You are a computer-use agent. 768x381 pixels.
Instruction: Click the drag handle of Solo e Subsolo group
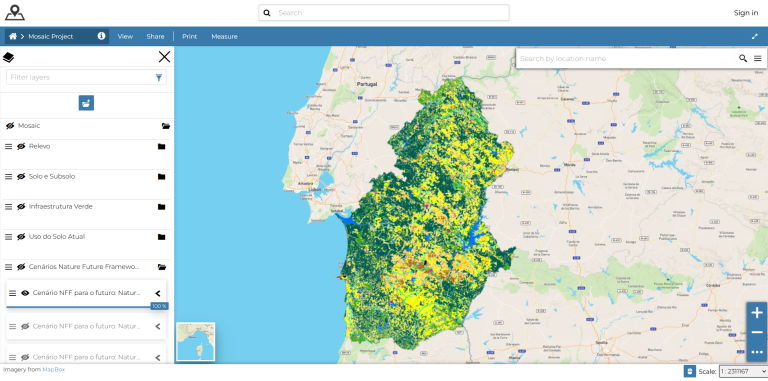(8, 176)
